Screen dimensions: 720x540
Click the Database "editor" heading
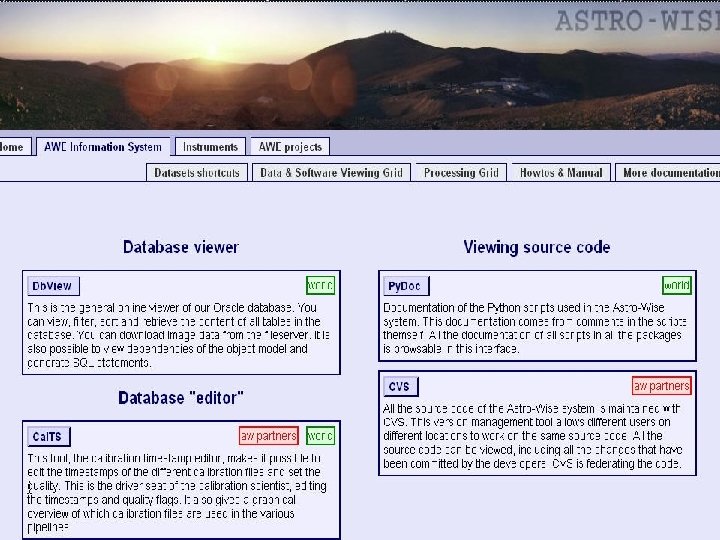181,398
